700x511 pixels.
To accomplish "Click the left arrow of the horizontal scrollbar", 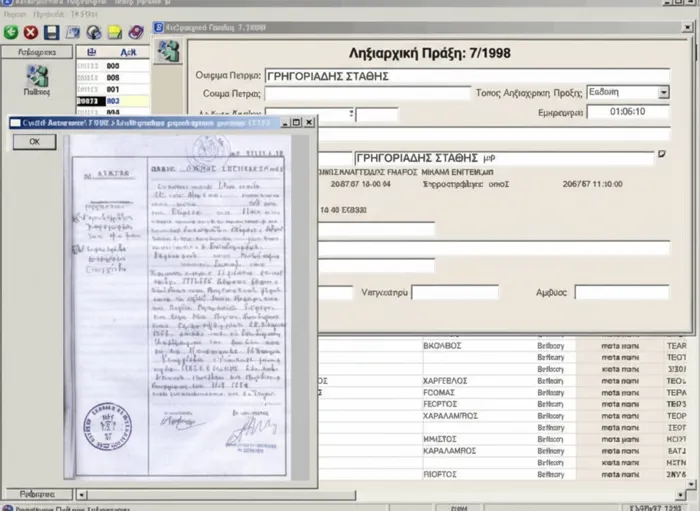I will pyautogui.click(x=79, y=494).
